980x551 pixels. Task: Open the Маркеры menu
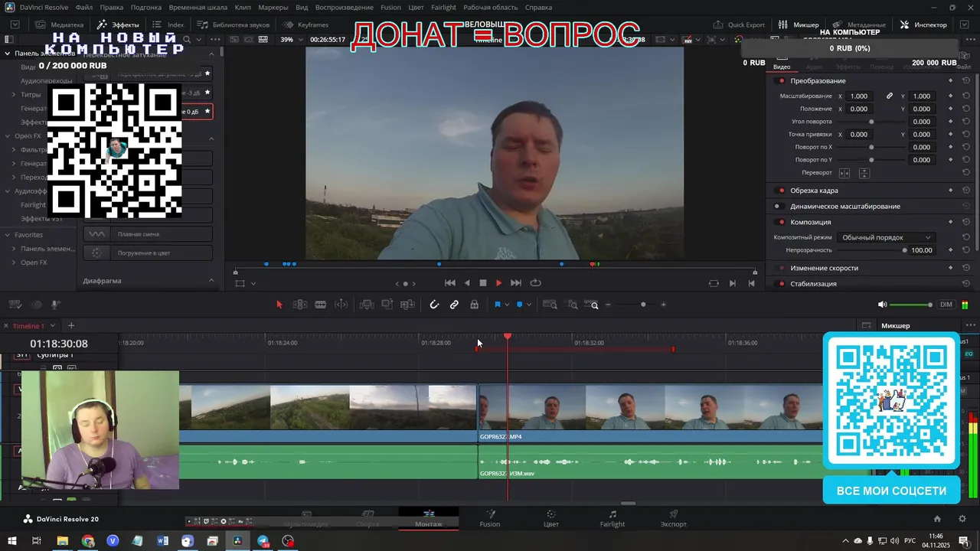point(273,7)
